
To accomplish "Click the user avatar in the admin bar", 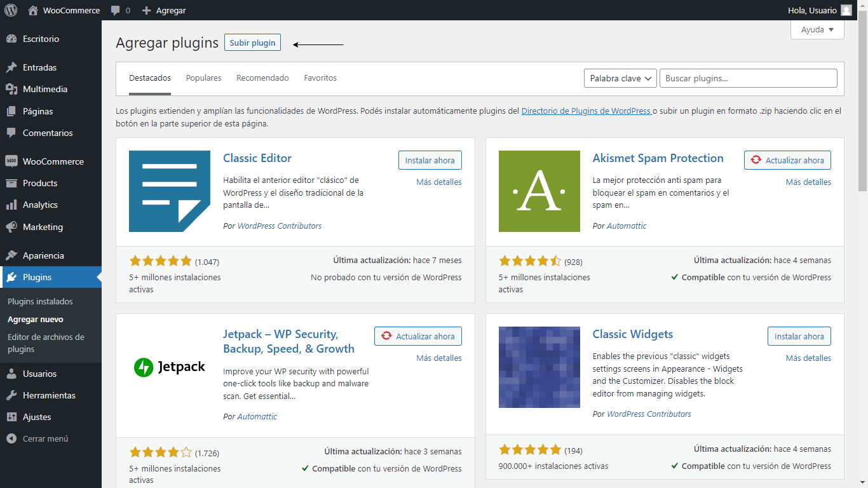I will coord(846,10).
